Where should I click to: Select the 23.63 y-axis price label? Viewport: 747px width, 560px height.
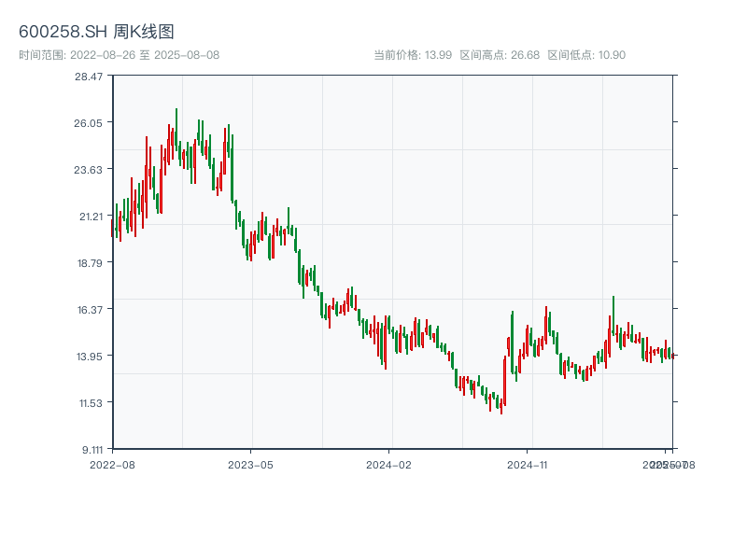(89, 169)
